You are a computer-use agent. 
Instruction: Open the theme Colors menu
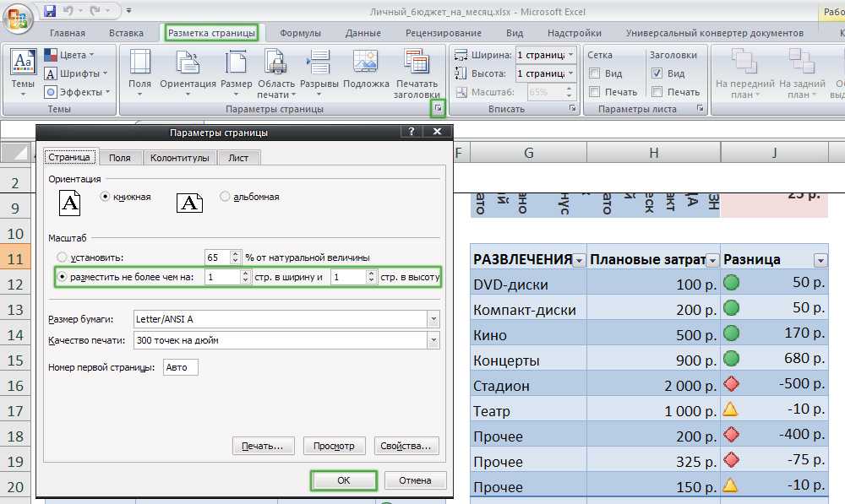[69, 55]
